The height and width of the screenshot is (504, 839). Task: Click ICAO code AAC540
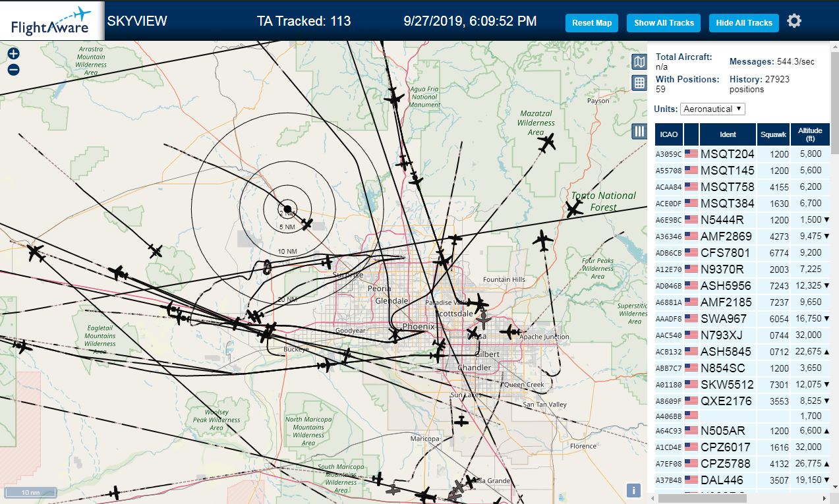[x=668, y=335]
